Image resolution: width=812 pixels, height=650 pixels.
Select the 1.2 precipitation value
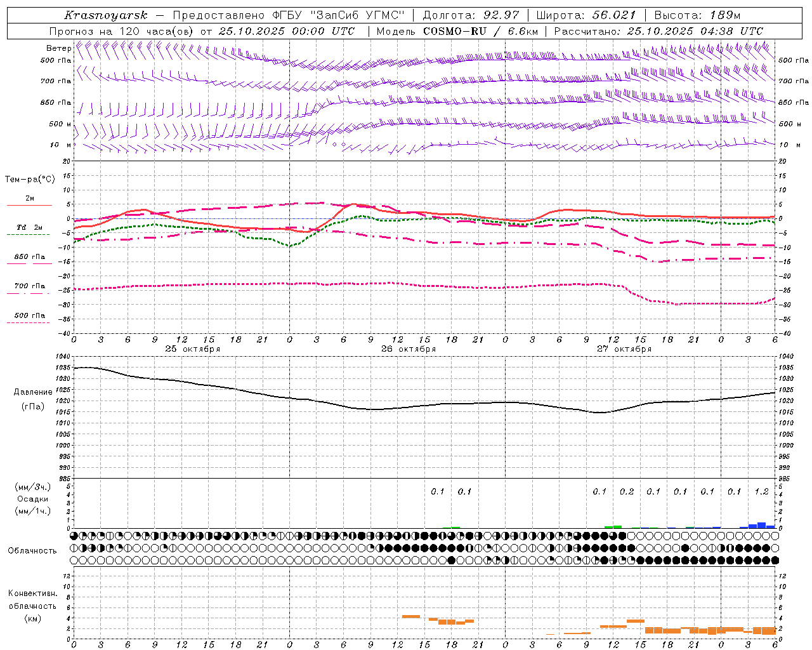pos(761,491)
